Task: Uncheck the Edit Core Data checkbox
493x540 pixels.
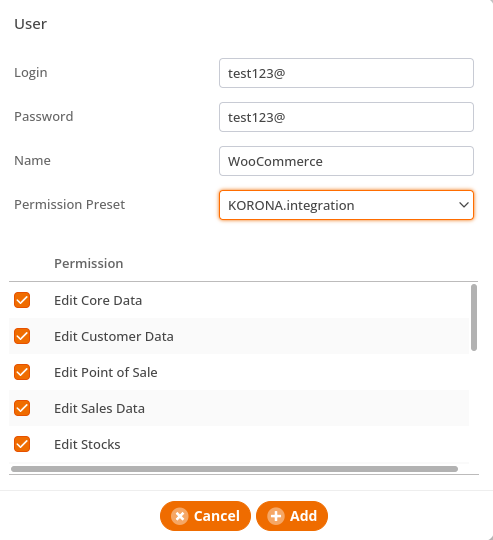Action: (x=22, y=300)
